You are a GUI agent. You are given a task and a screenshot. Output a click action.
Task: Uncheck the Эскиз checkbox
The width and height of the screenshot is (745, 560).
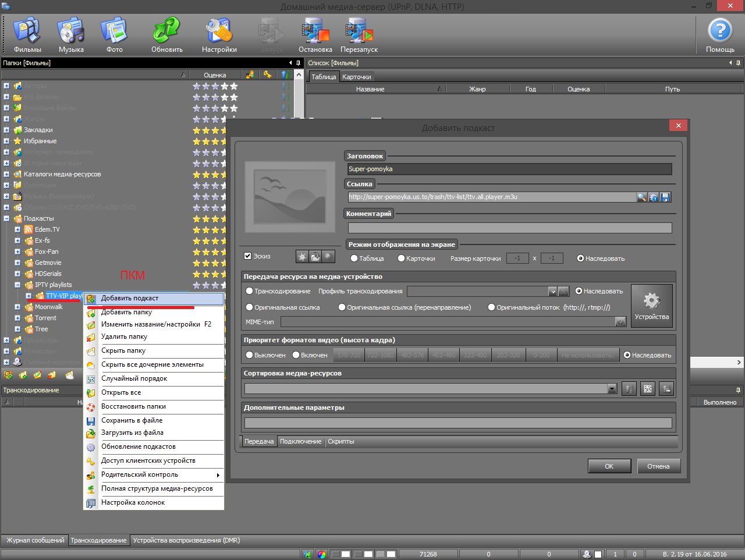click(x=248, y=256)
